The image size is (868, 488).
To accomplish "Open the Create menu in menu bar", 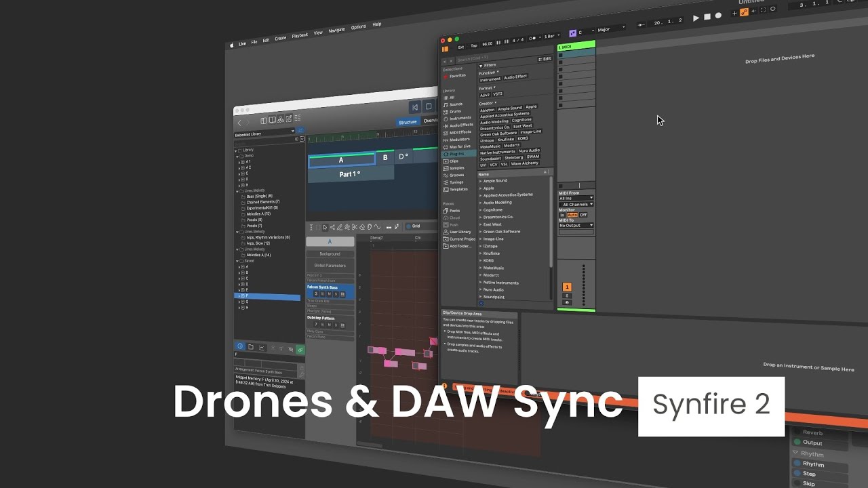I will click(x=280, y=39).
